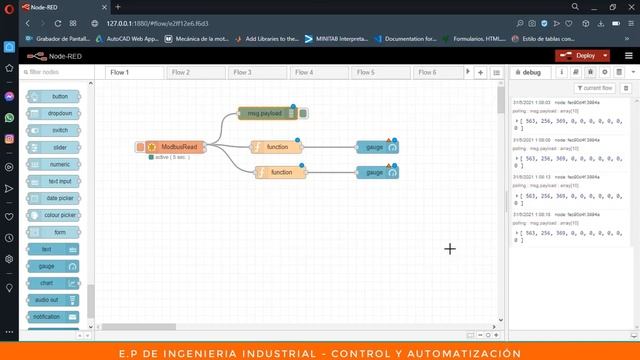Screen dimensions: 640x360
Task: Select the button palette node
Action: coord(53,96)
